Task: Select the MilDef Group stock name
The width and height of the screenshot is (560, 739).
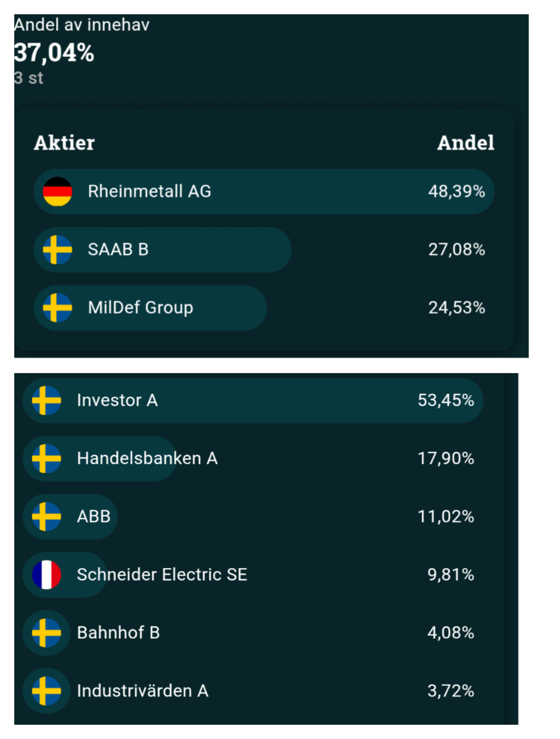Action: (x=140, y=308)
